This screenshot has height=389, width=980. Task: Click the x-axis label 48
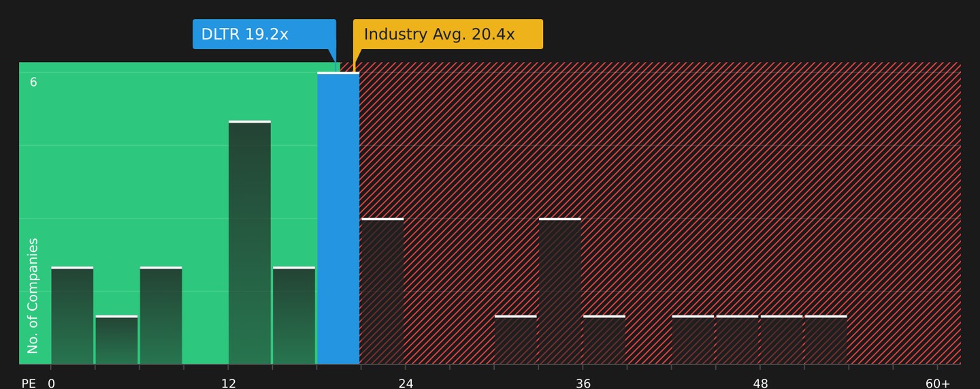tap(760, 384)
